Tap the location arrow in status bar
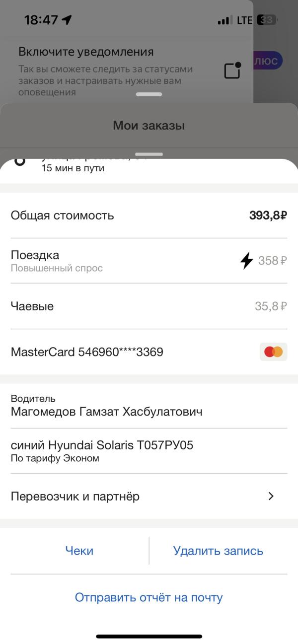This screenshot has height=644, width=298. 67,20
